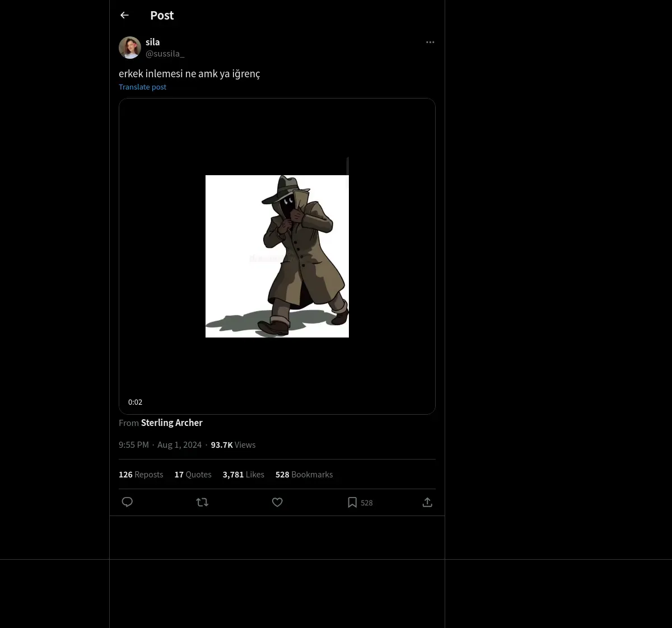Image resolution: width=672 pixels, height=628 pixels.
Task: Repost using the retweet arrows icon
Action: point(202,502)
